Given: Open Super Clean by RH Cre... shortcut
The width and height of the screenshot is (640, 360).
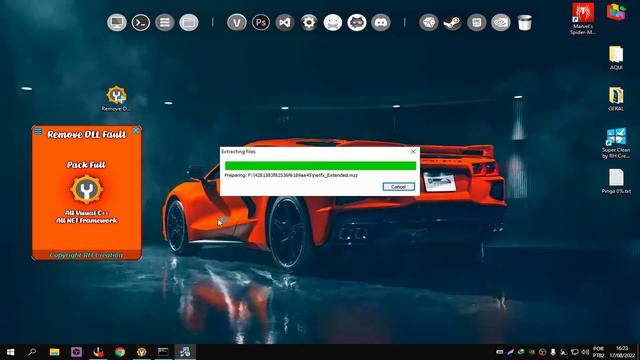Looking at the screenshot, I should (616, 143).
